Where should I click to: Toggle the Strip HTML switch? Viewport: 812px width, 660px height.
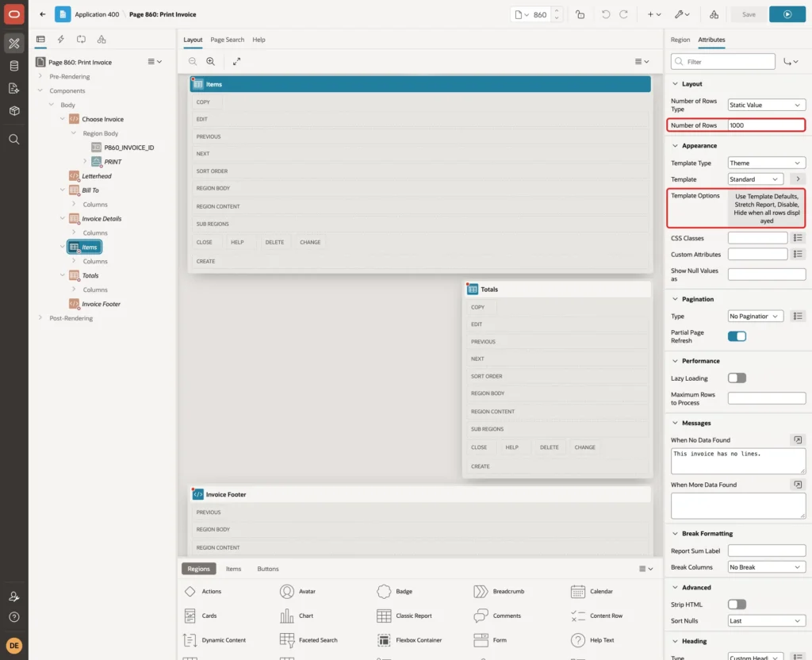(x=737, y=604)
